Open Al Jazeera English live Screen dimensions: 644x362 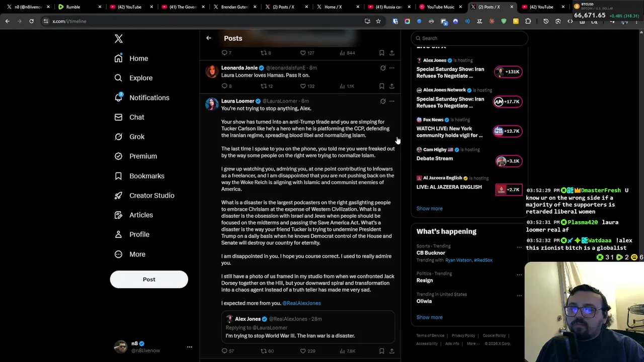click(469, 186)
